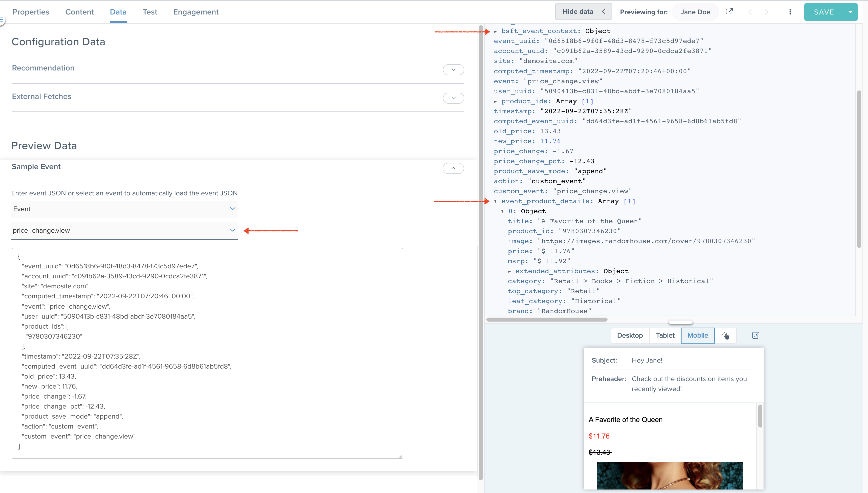Viewport: 868px width, 493px height.
Task: Open the randomhouse image URL link
Action: tap(646, 241)
